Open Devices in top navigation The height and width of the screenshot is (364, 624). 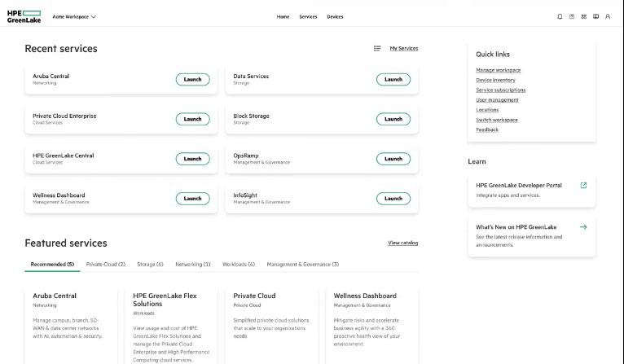tap(335, 17)
